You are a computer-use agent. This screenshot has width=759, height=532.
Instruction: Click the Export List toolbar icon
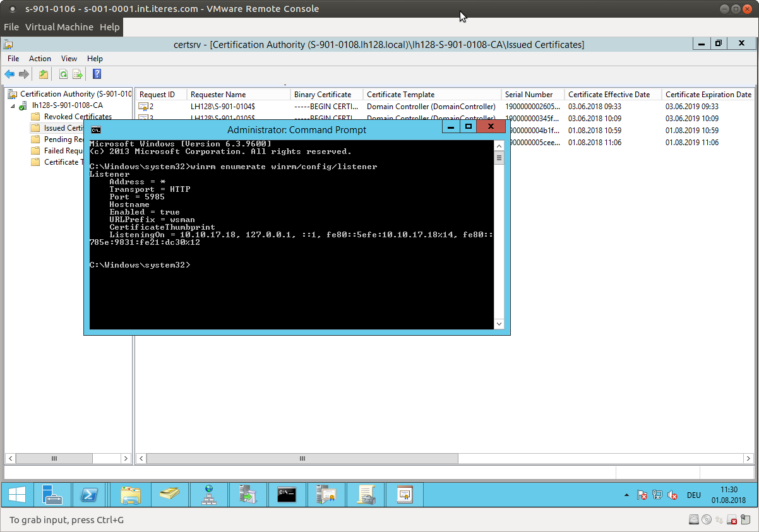pos(78,74)
